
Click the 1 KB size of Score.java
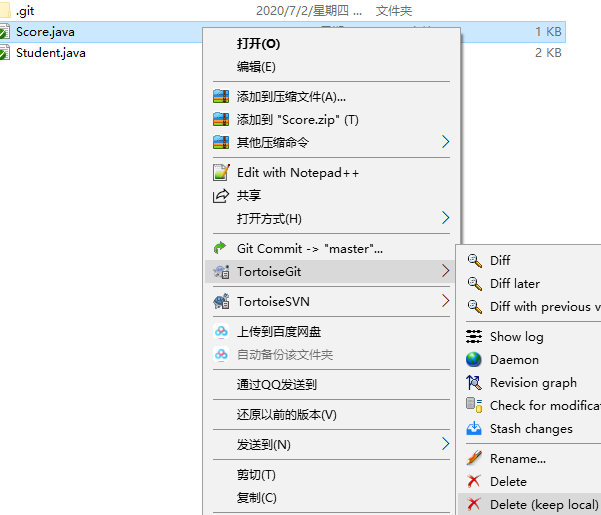[x=548, y=31]
